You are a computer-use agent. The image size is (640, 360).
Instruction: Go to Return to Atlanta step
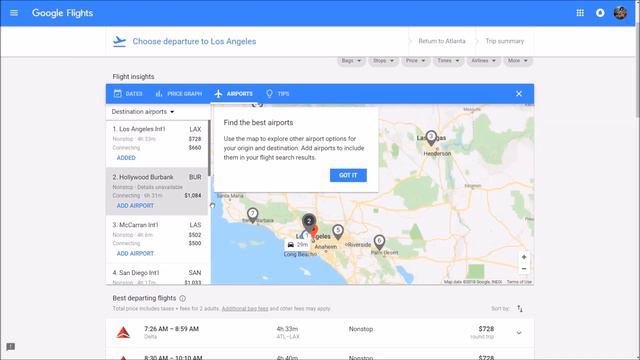(x=442, y=41)
